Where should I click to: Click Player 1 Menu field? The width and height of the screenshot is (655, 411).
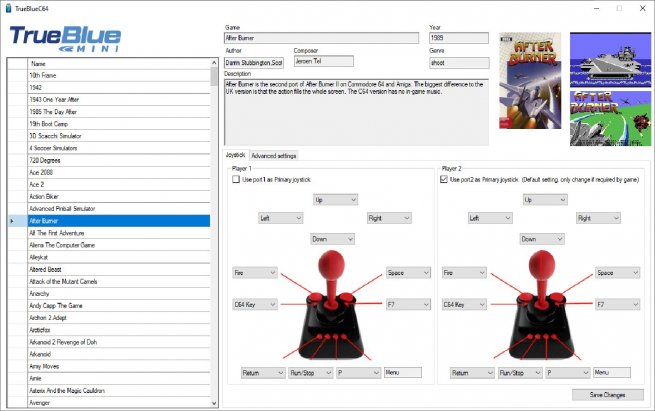(x=403, y=372)
